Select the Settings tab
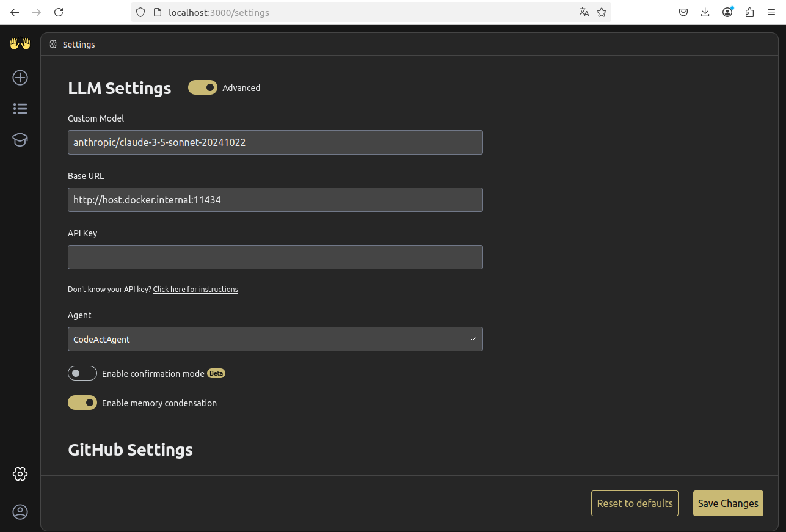The width and height of the screenshot is (786, 532). [71, 44]
